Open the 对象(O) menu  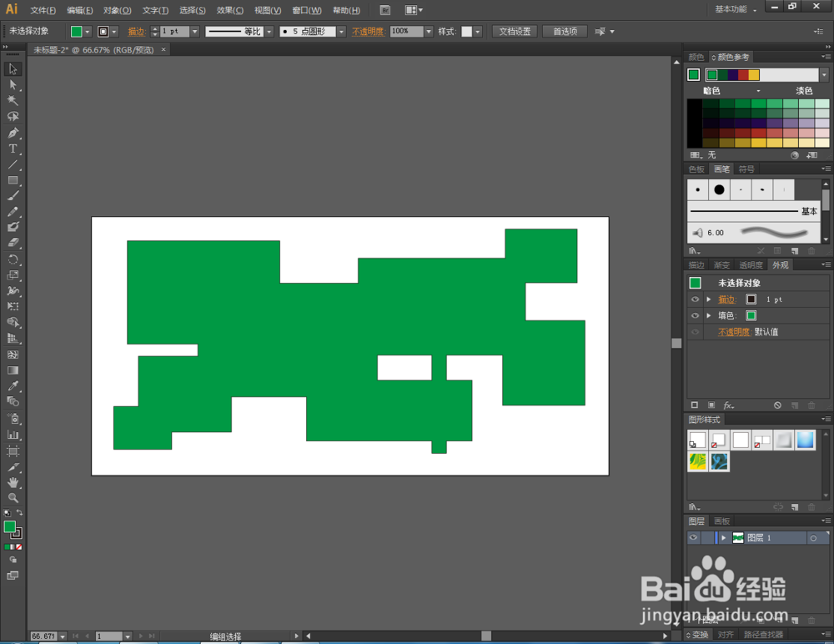tap(117, 10)
